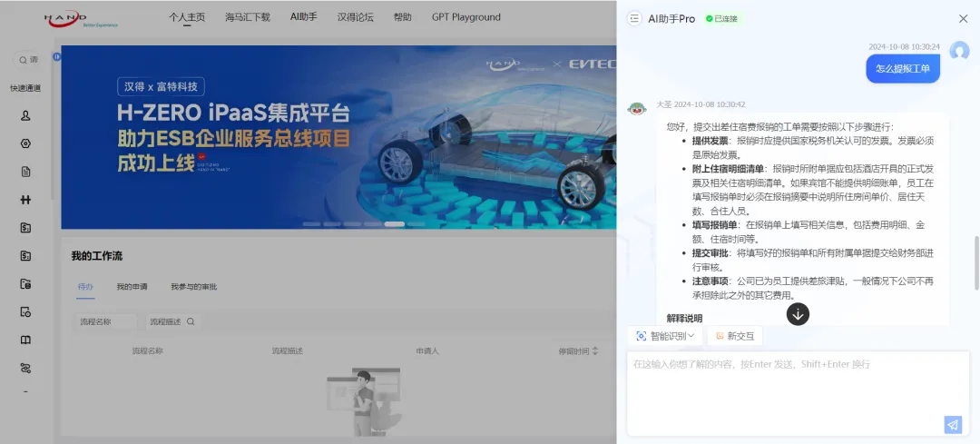
Task: Jump to latest message with down-arrow button
Action: (798, 314)
